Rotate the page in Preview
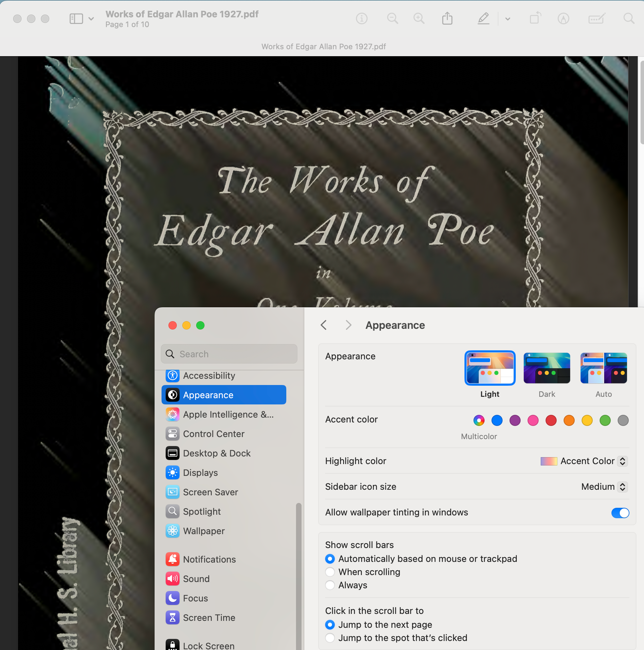This screenshot has width=644, height=650. pyautogui.click(x=536, y=18)
